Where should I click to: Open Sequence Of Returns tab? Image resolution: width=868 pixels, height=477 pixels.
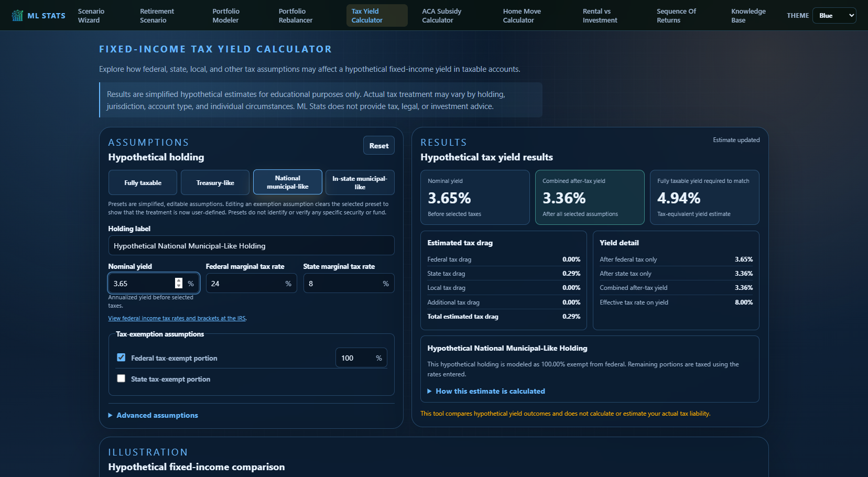(x=676, y=16)
